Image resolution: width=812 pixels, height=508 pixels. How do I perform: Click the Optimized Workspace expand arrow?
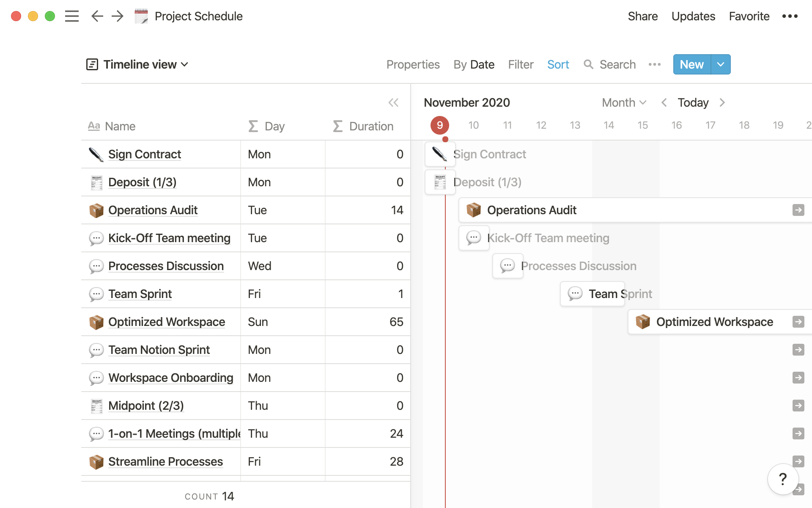(798, 322)
